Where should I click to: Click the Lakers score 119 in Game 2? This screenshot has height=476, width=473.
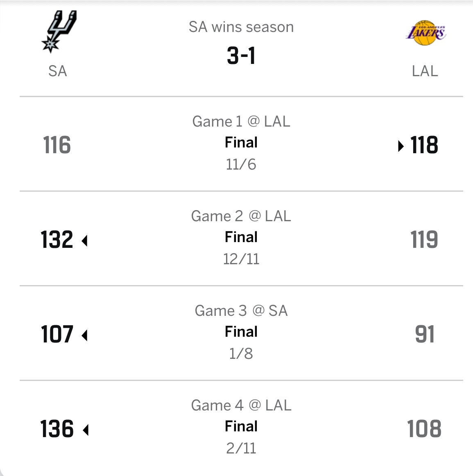pyautogui.click(x=424, y=240)
